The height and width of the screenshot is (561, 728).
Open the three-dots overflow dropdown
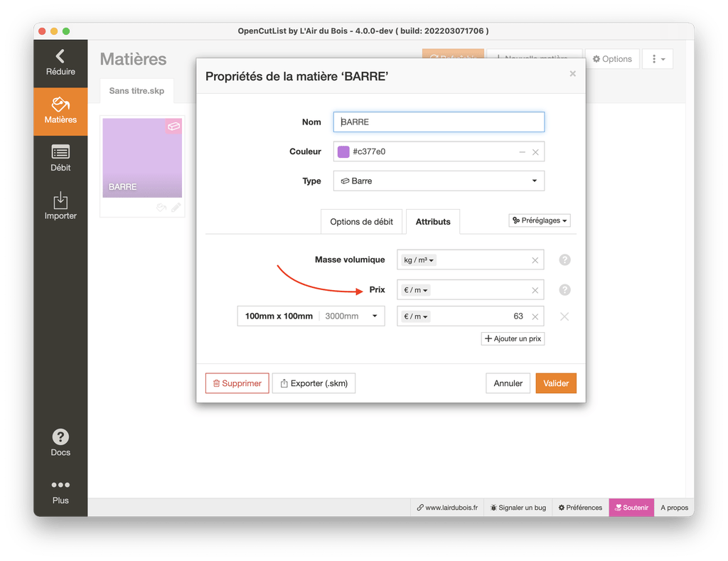(658, 59)
